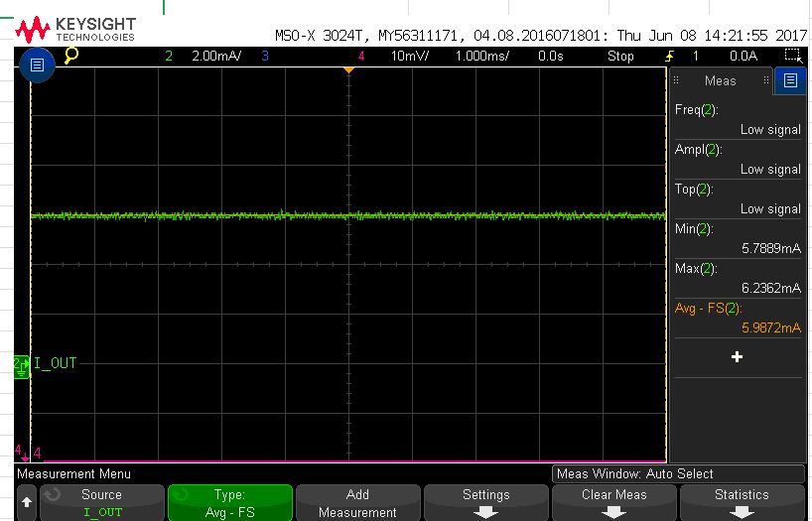
Task: Open the Settings softkey menu
Action: click(485, 503)
